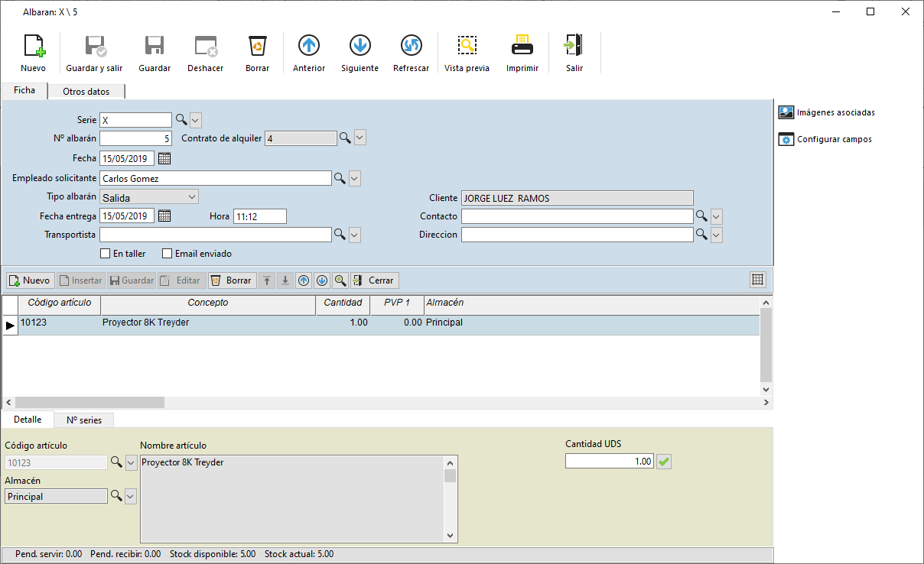Screen dimensions: 924x564
Task: Expand the Contacto dropdown arrow
Action: coord(716,217)
